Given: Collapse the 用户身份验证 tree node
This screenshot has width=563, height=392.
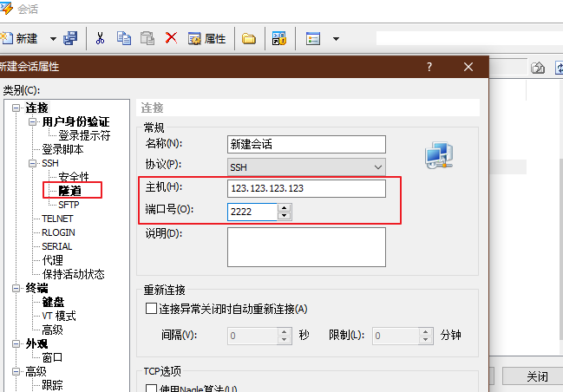Looking at the screenshot, I should 34,122.
